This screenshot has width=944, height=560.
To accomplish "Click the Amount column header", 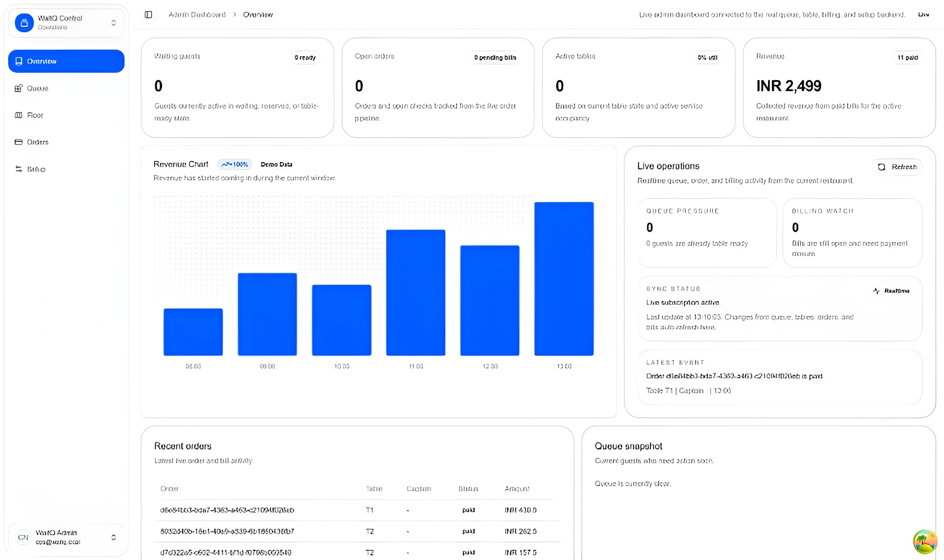I will 517,489.
